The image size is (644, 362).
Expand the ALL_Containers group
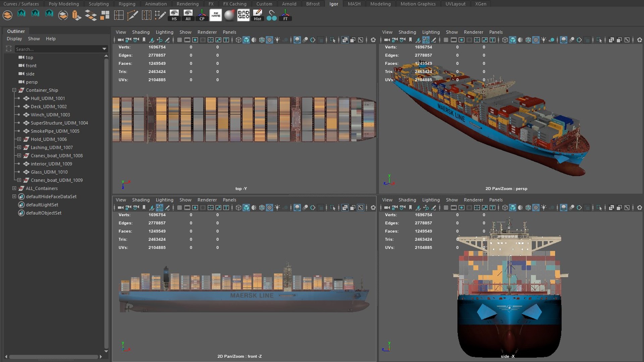pyautogui.click(x=14, y=188)
